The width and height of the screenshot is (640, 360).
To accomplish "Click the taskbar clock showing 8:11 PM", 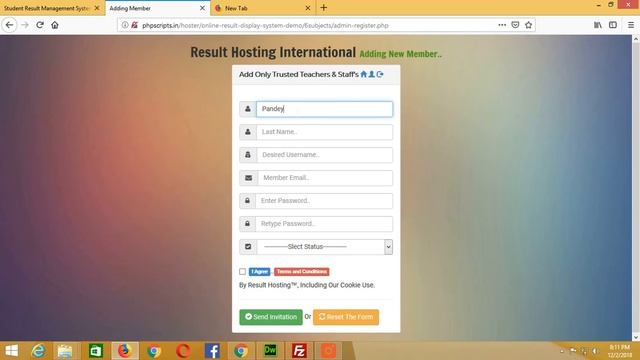I will (x=619, y=351).
